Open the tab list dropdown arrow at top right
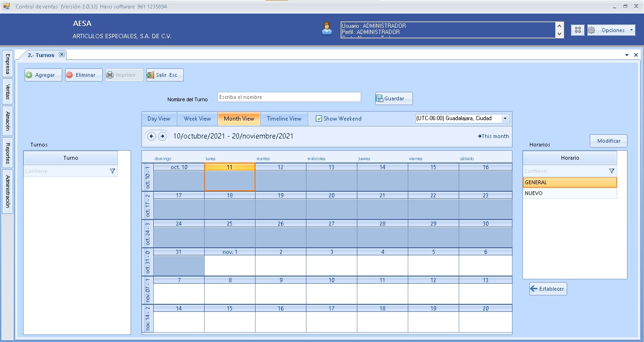This screenshot has height=342, width=644. (627, 55)
